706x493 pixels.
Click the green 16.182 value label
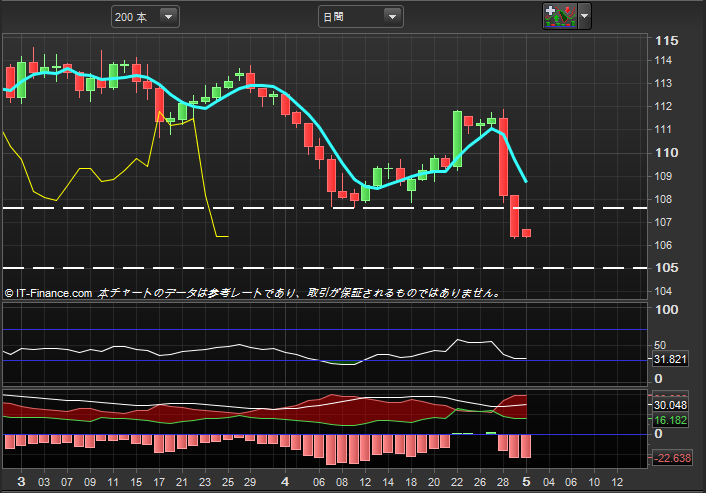coord(670,421)
